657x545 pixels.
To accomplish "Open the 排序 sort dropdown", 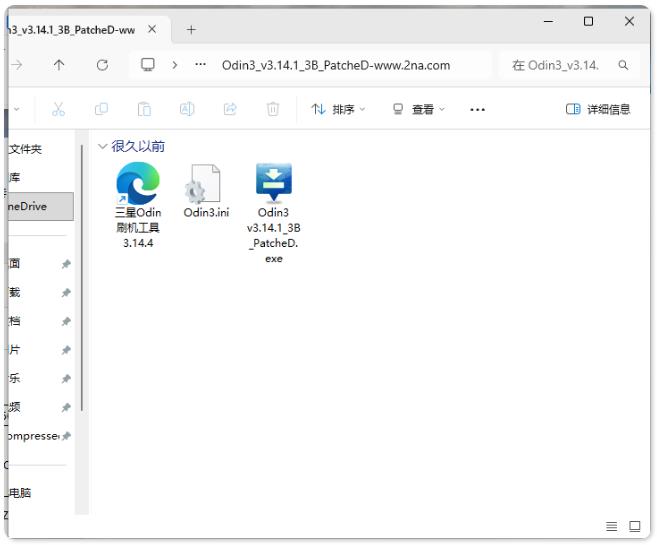I will [338, 109].
